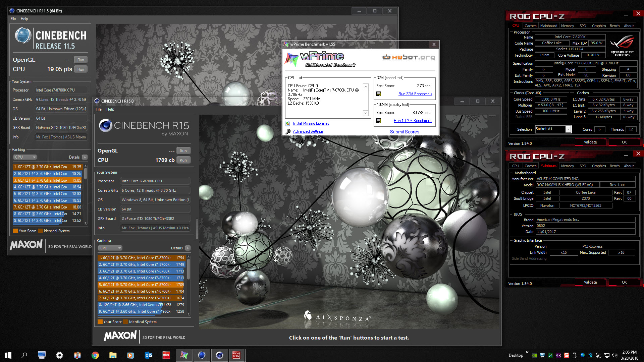Open CPU ranking dropdown in Cinebench R11.5
Screen dimensions: 644x362
25,157
